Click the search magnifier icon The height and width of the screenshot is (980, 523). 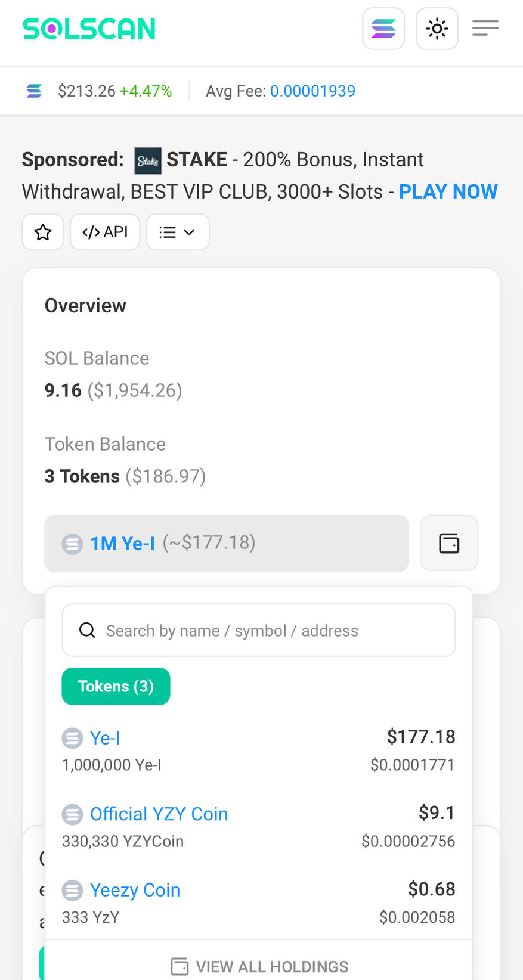(x=87, y=630)
